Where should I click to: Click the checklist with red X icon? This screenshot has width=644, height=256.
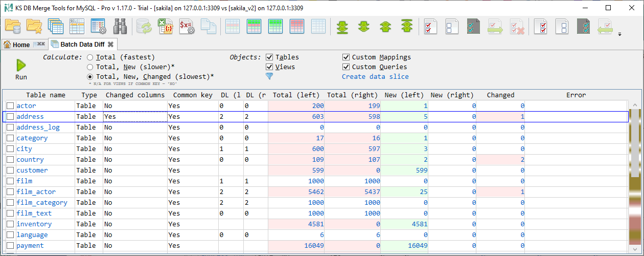tap(517, 26)
